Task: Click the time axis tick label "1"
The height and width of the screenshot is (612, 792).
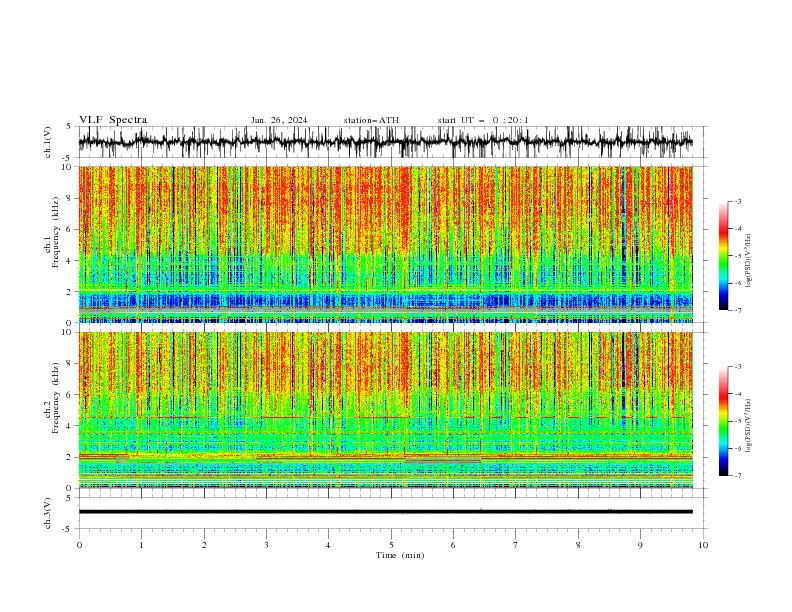Action: click(x=141, y=545)
